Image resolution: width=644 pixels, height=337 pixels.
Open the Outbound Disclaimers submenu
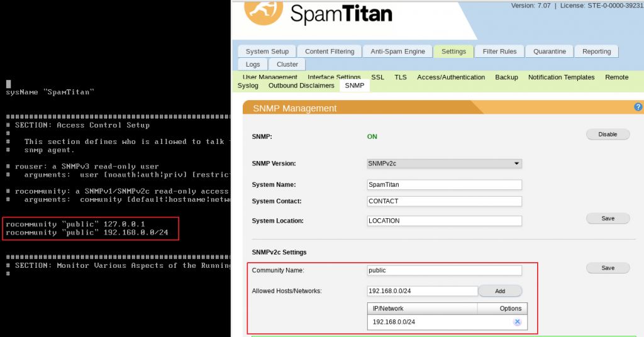point(301,86)
